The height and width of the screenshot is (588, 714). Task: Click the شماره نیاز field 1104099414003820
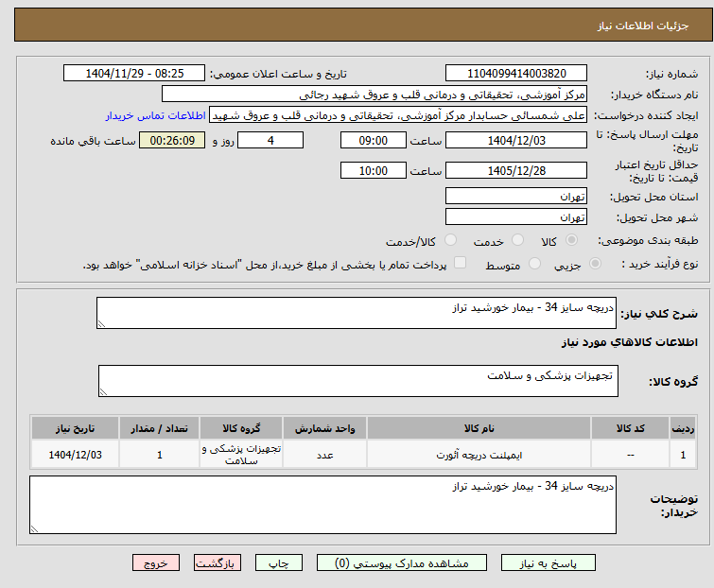pyautogui.click(x=516, y=74)
